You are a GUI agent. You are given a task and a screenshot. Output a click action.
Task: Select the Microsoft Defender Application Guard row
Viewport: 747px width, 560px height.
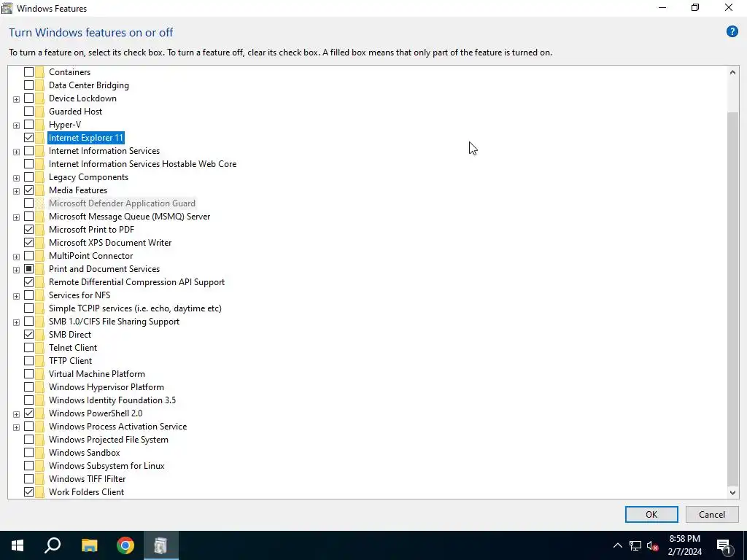[x=122, y=203]
